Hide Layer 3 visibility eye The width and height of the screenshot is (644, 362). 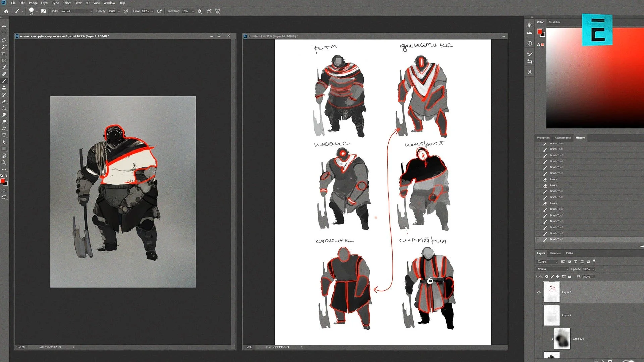coord(539,292)
